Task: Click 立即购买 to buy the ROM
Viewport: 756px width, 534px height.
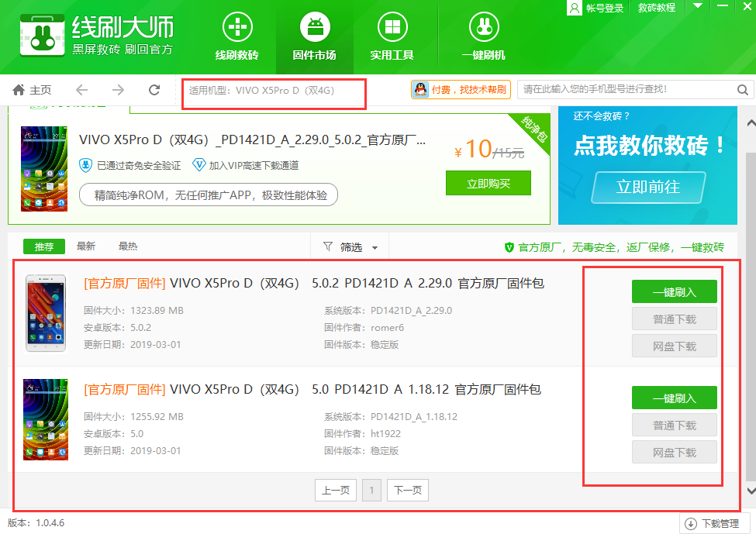Action: (488, 183)
